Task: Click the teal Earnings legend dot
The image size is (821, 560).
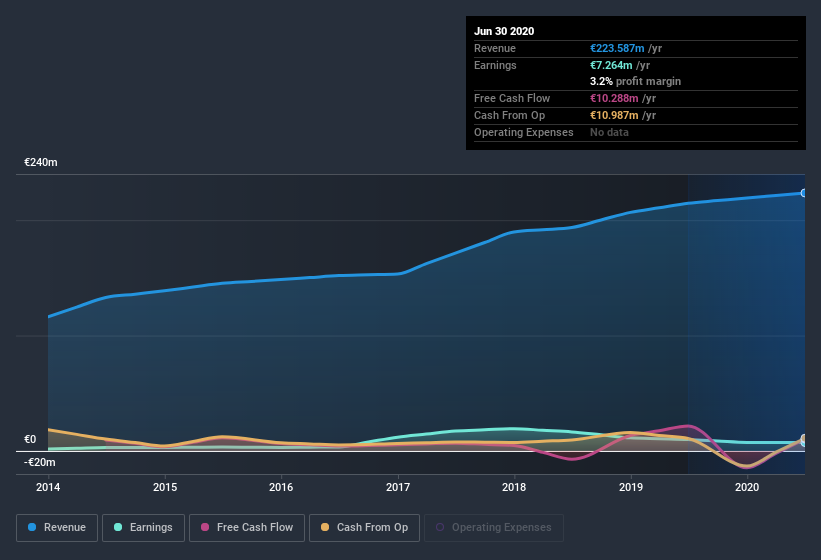Action: [x=118, y=527]
